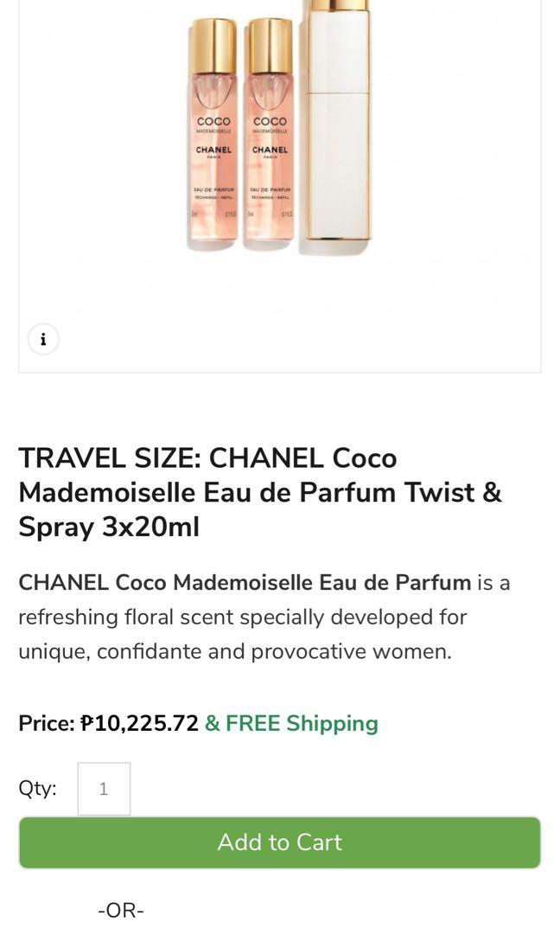560x934 pixels.
Task: Focus the Qty quantity input field
Action: tap(104, 789)
